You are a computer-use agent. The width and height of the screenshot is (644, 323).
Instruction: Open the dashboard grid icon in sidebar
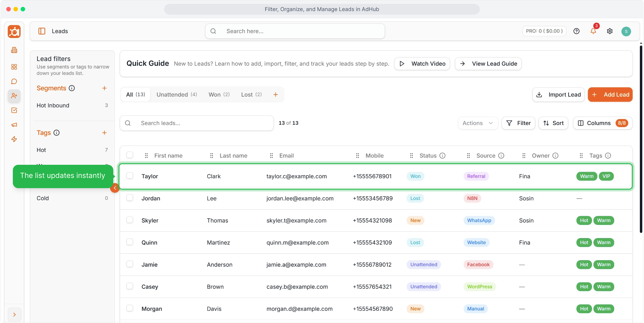click(x=14, y=67)
